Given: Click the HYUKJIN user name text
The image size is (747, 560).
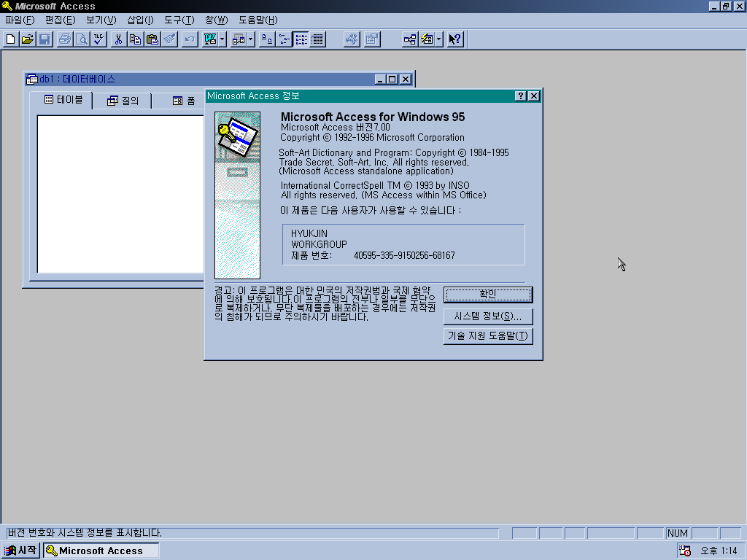Looking at the screenshot, I should [309, 233].
